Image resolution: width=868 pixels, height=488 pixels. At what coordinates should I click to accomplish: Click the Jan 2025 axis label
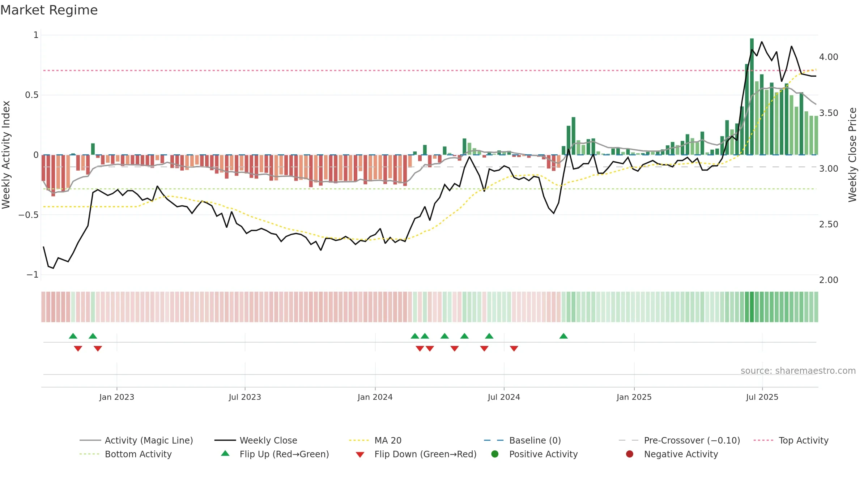point(634,397)
